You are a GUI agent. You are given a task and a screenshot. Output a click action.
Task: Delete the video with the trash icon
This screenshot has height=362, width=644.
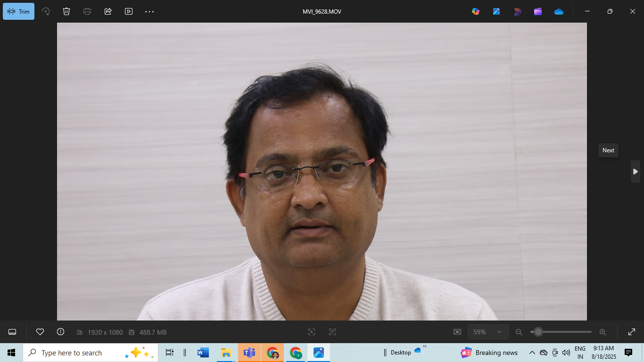[66, 11]
